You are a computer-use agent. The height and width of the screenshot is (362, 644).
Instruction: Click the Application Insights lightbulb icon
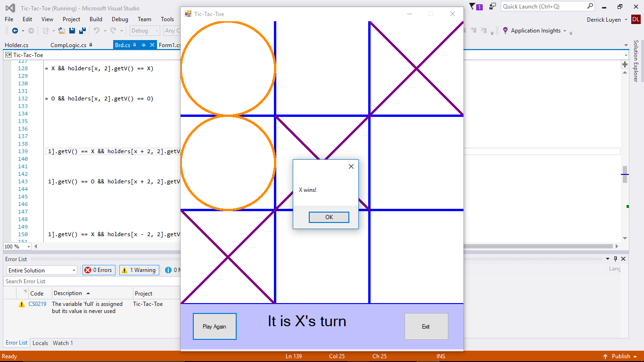point(505,31)
